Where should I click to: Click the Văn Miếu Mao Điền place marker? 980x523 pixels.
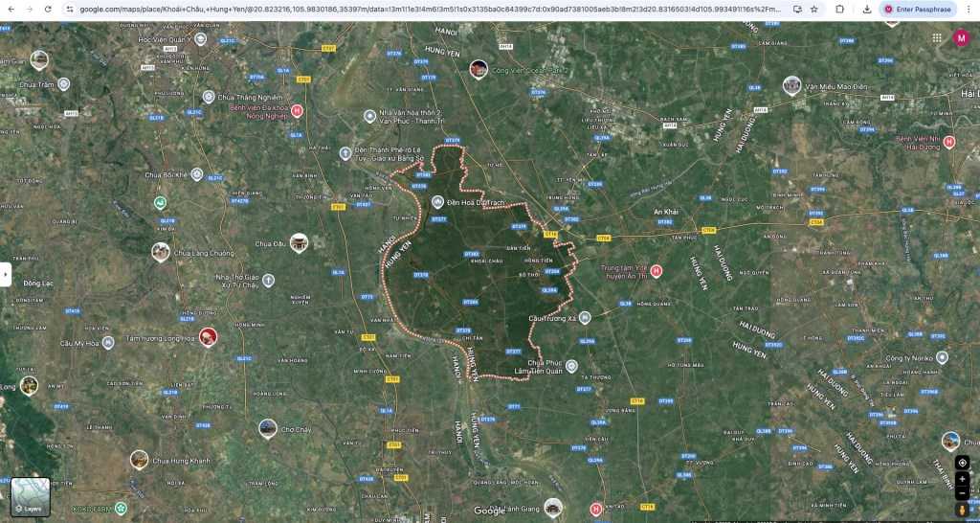(x=791, y=86)
